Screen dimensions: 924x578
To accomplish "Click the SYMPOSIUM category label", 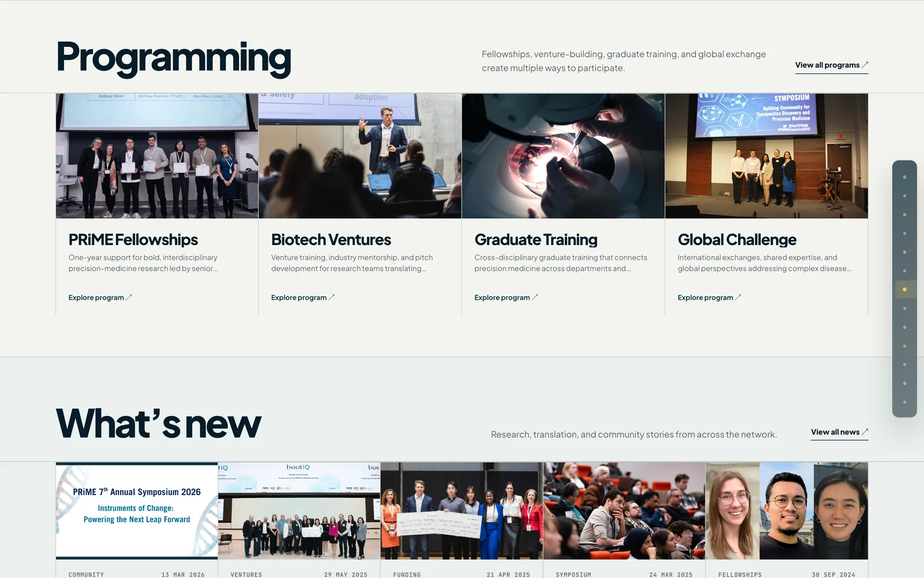I will 573,574.
